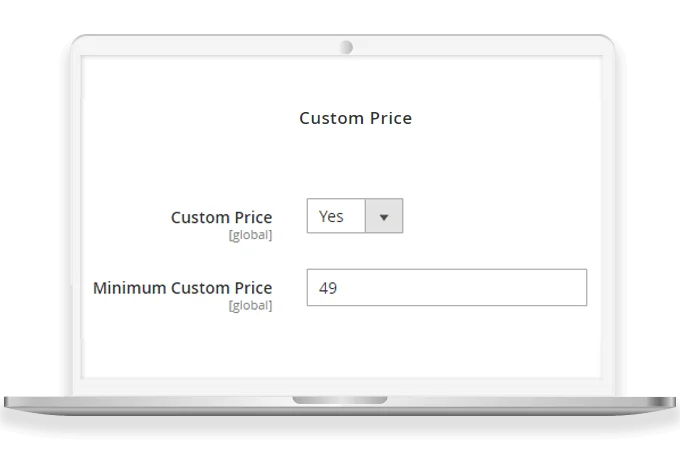Select the "Yes" text in the dropdown
680x450 pixels.
[331, 216]
